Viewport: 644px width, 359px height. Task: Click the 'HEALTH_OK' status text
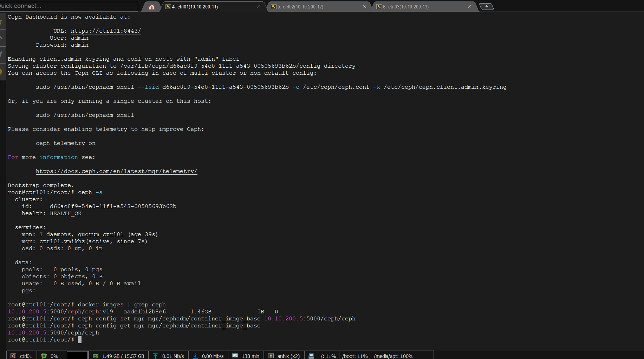point(66,213)
